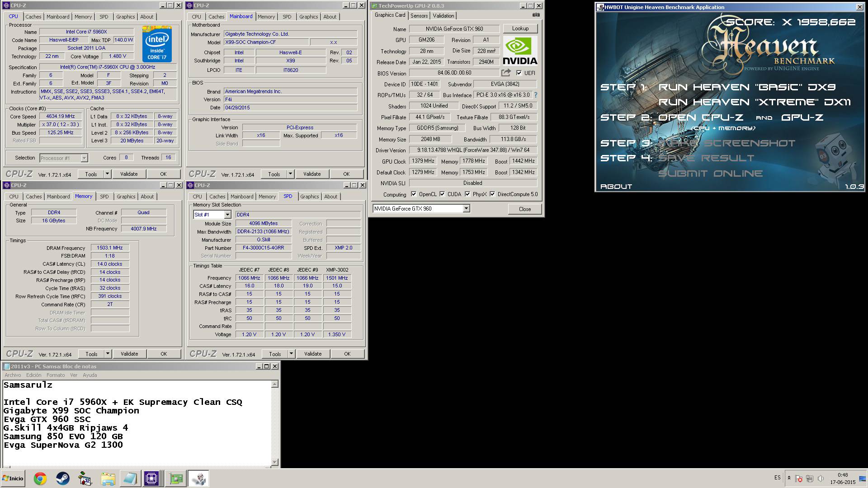Screen dimensions: 868x488
Task: Click in the Bloc de notas text area
Action: click(x=137, y=423)
